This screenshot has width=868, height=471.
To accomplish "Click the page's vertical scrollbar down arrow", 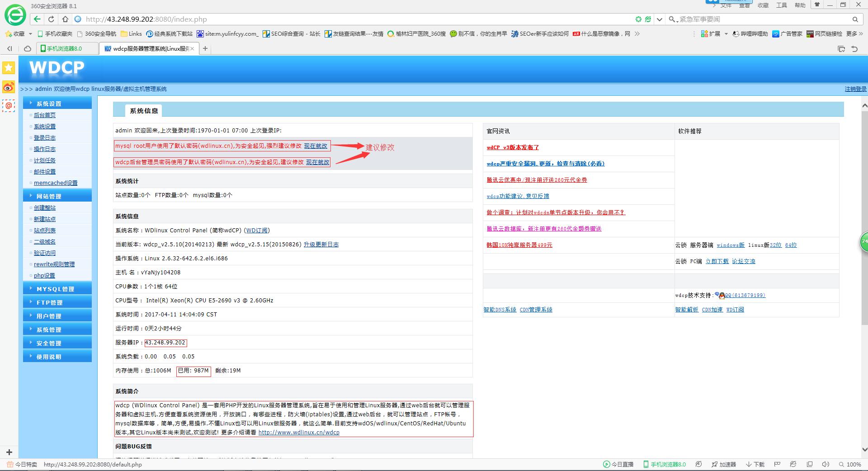I will pyautogui.click(x=864, y=450).
